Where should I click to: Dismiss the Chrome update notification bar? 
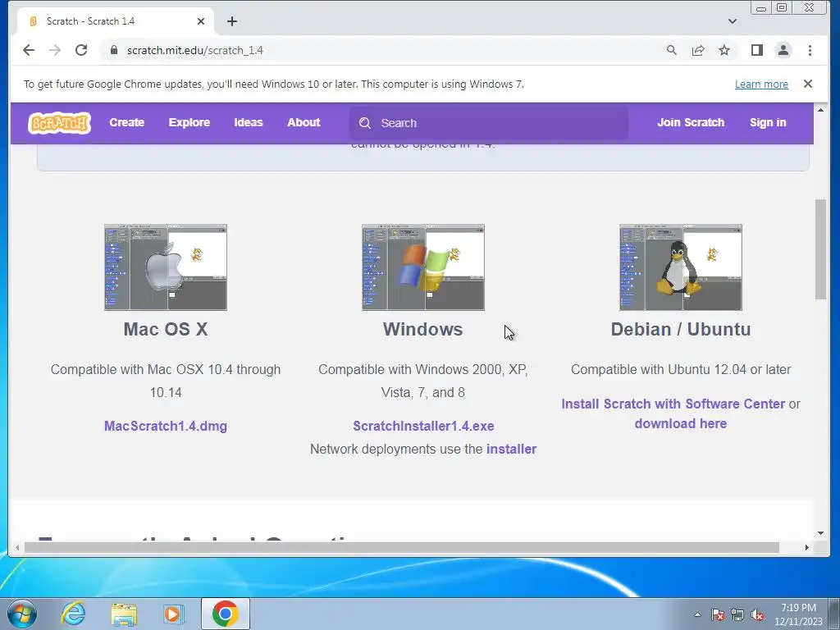pyautogui.click(x=808, y=84)
